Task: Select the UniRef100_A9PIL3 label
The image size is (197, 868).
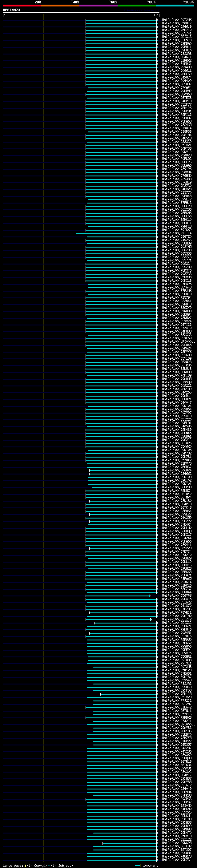Action: pyautogui.click(x=177, y=115)
